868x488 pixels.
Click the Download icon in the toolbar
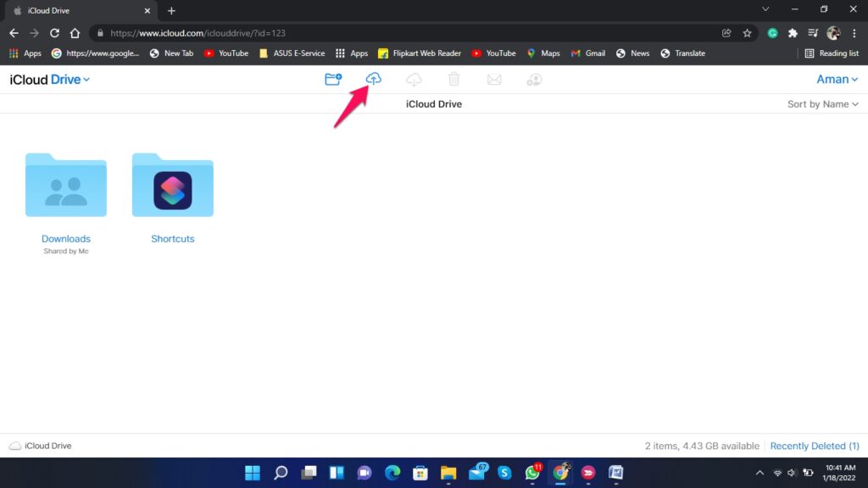(x=414, y=79)
